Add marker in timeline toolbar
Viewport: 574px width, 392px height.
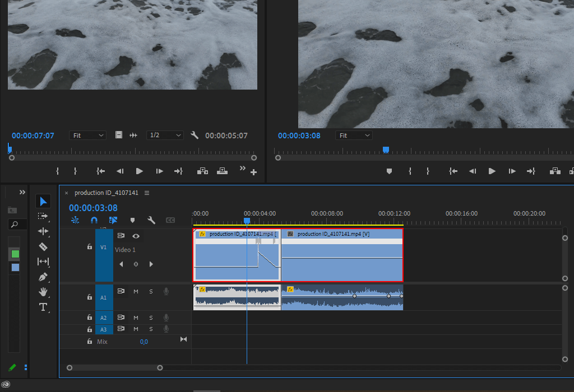[132, 220]
